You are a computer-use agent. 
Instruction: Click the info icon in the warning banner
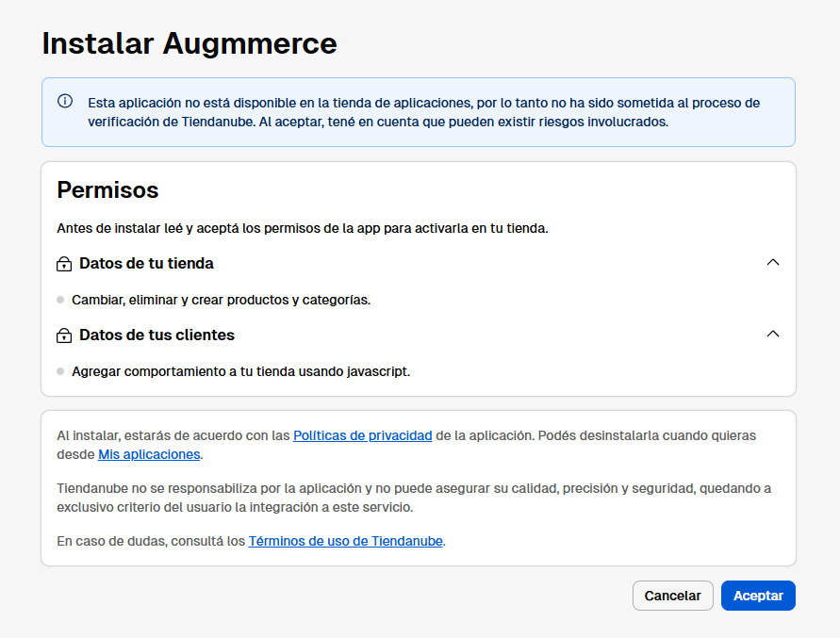pos(65,101)
